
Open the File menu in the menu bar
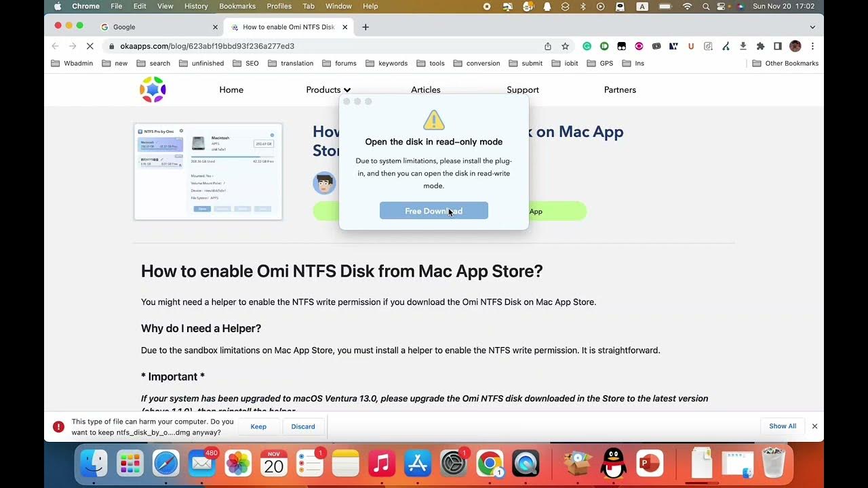(117, 6)
